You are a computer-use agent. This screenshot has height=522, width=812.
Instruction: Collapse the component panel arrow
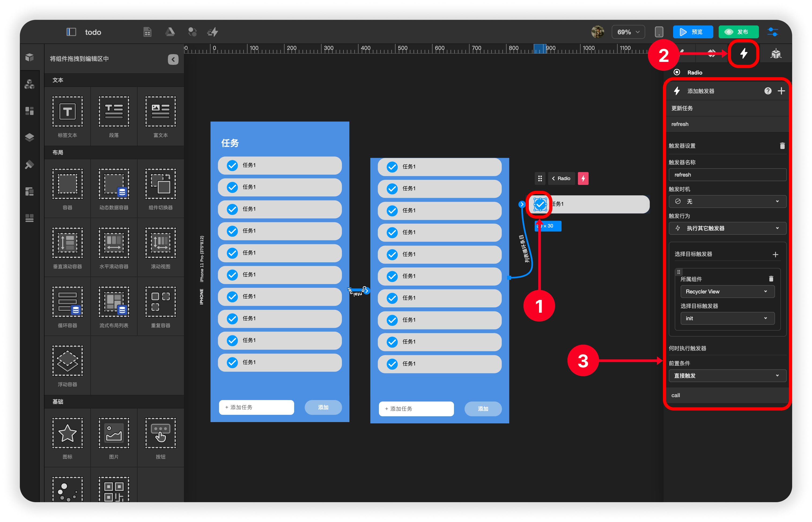[173, 59]
